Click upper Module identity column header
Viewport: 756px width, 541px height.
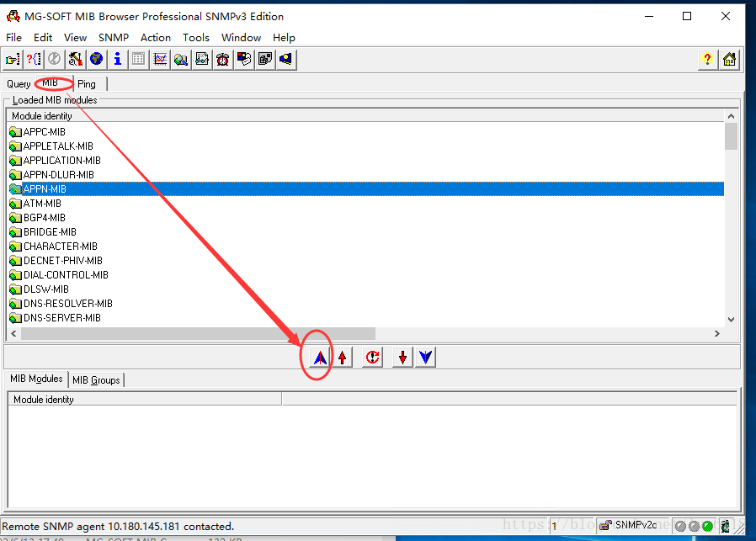(365, 116)
